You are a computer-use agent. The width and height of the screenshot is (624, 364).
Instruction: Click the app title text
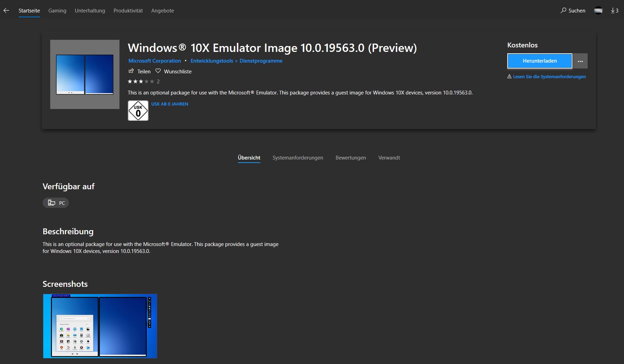tap(272, 48)
